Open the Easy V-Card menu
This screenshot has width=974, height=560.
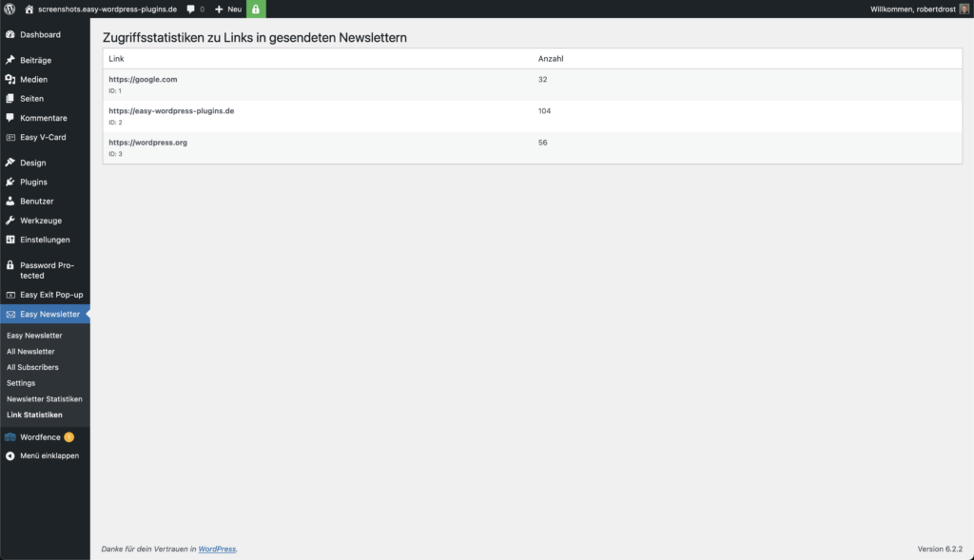click(x=45, y=137)
